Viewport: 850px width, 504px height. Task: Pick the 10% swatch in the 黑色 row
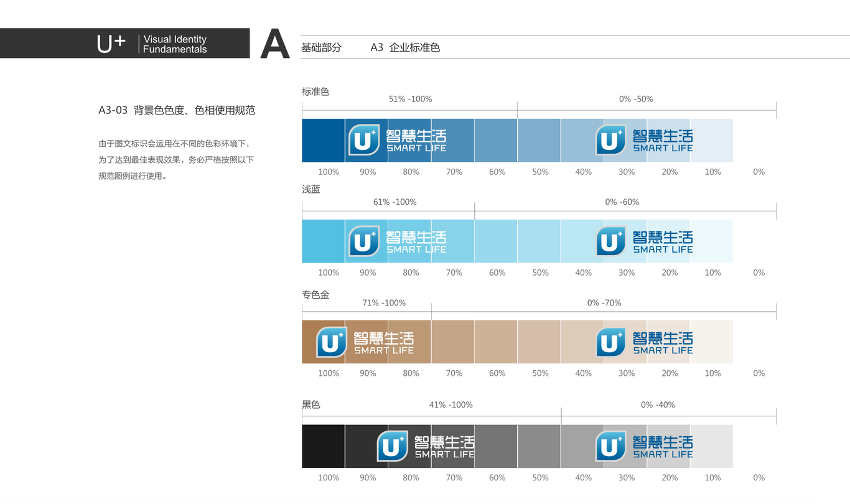point(711,446)
